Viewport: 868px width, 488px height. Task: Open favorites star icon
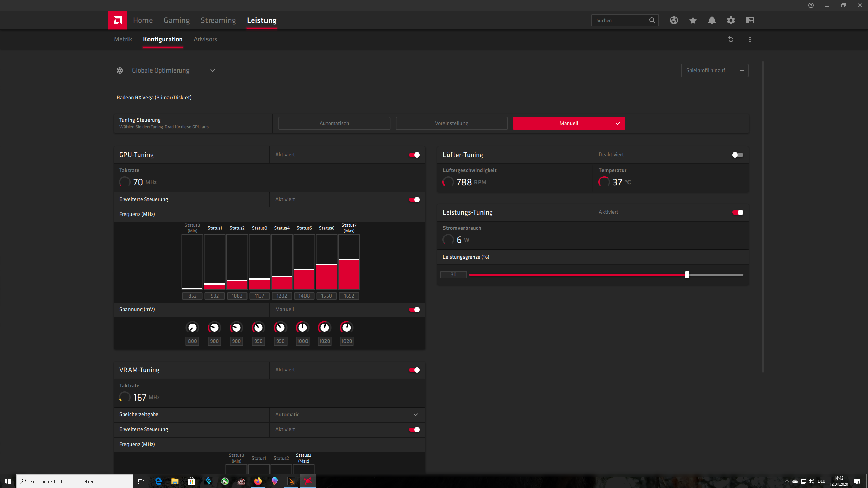click(x=693, y=20)
